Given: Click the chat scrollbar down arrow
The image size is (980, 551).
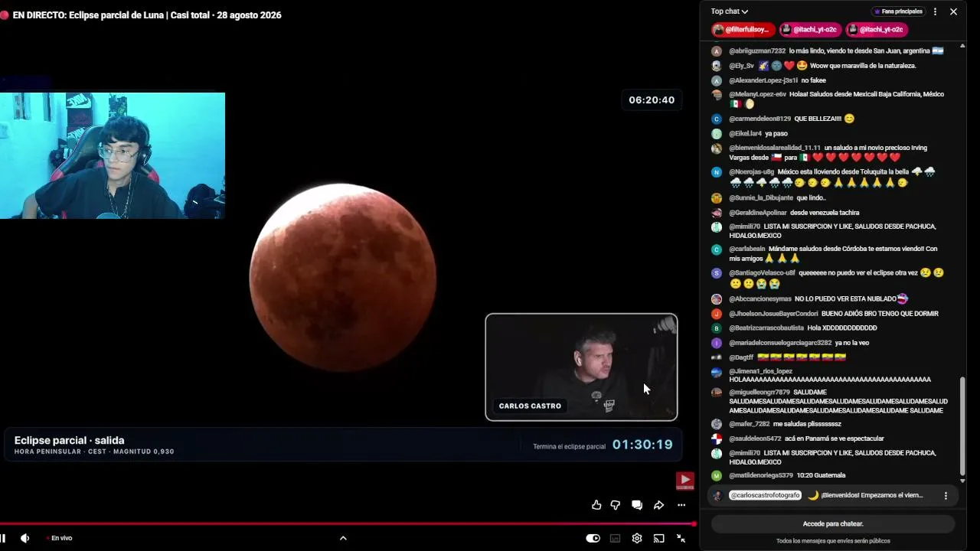Looking at the screenshot, I should tap(962, 481).
